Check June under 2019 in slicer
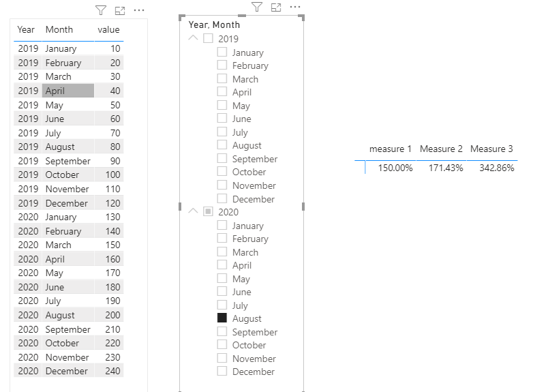 [222, 118]
